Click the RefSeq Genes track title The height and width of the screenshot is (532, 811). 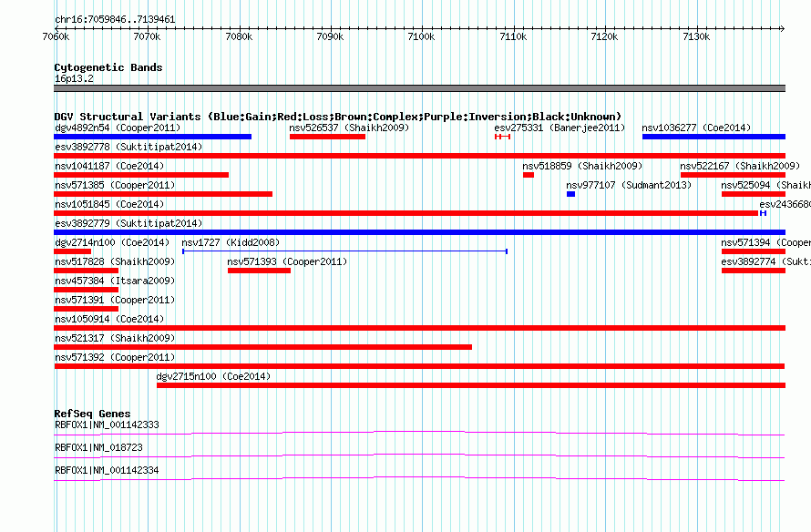92,414
